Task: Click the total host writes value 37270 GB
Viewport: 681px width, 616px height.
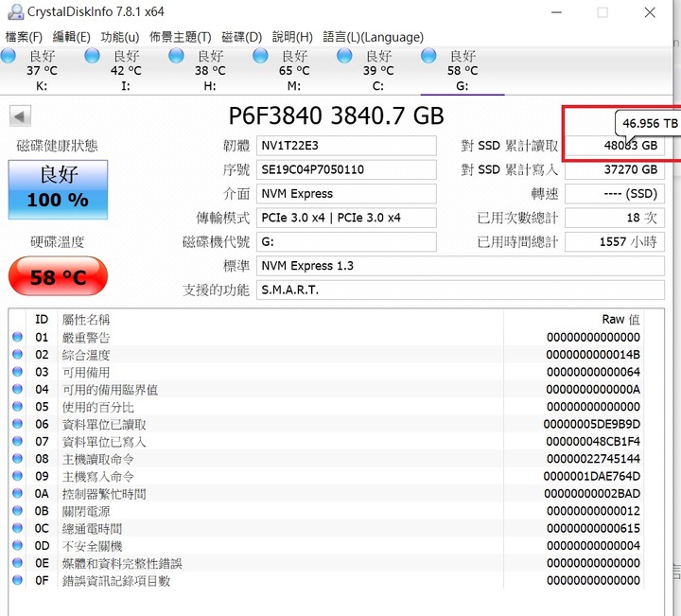Action: 615,169
